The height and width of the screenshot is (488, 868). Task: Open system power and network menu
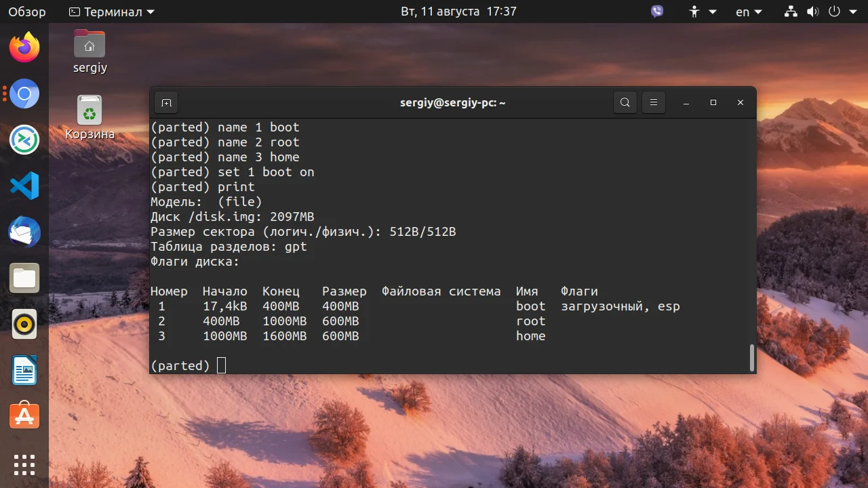(x=821, y=12)
